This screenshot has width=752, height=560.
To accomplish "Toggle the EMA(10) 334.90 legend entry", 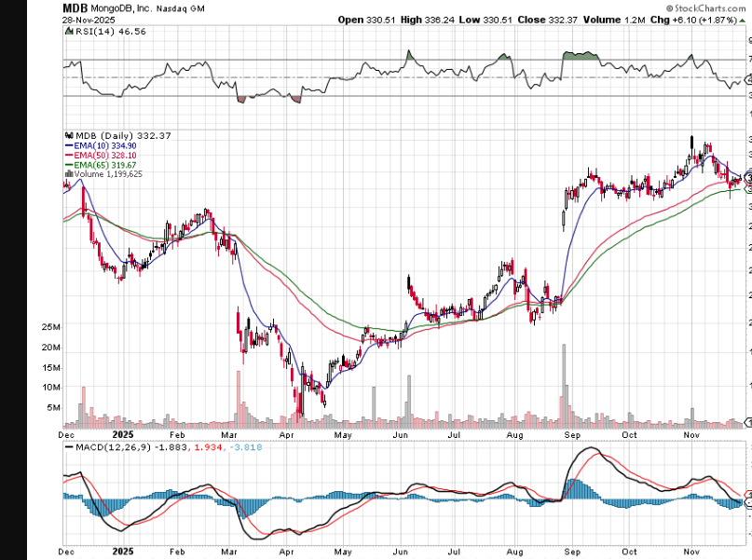I will 106,145.
